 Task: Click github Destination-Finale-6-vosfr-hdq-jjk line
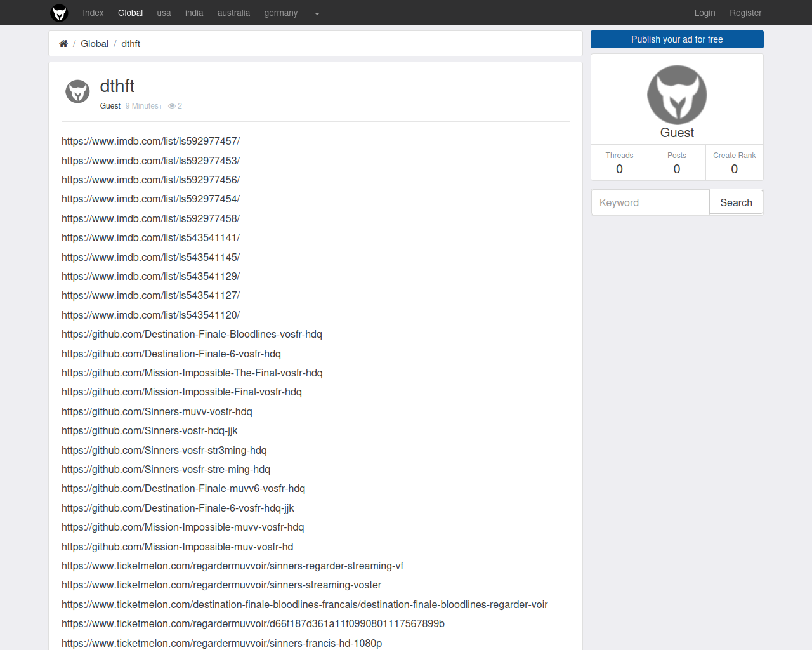click(178, 508)
